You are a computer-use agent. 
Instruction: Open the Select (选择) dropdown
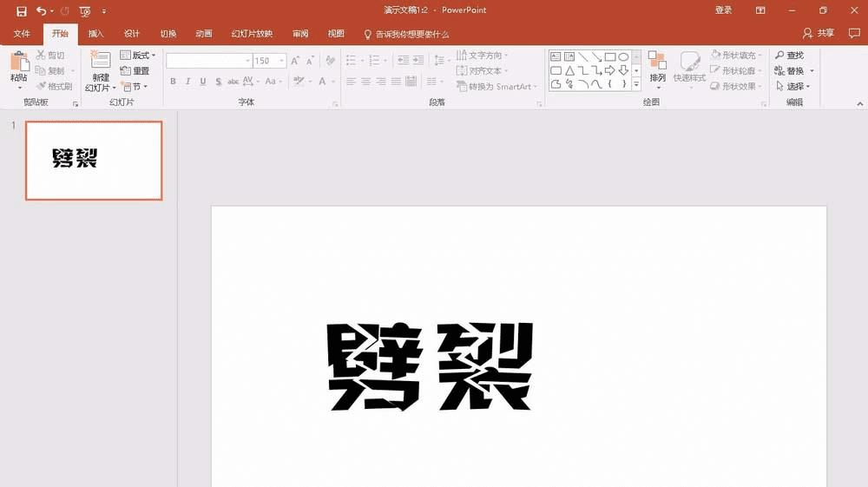tap(793, 86)
